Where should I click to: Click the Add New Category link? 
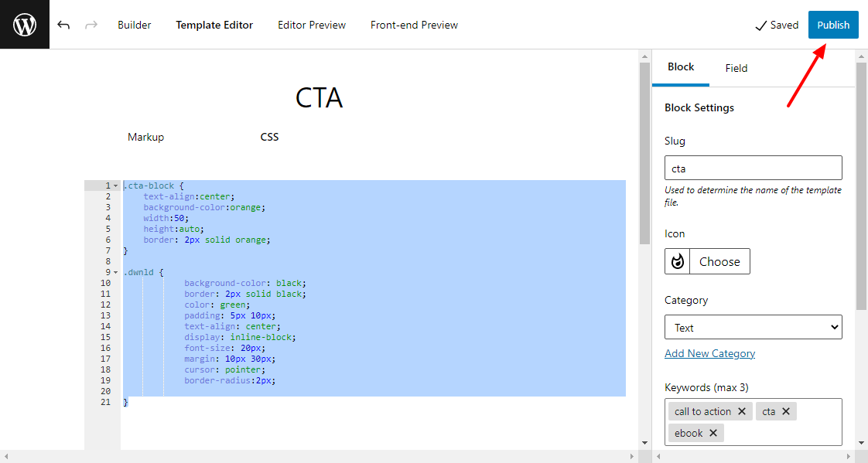[709, 353]
